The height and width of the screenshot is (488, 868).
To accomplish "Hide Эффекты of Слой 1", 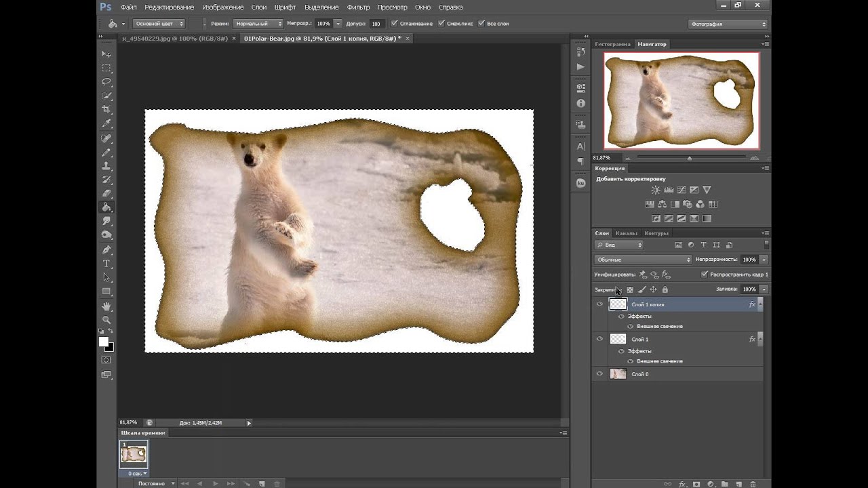I will pyautogui.click(x=621, y=351).
